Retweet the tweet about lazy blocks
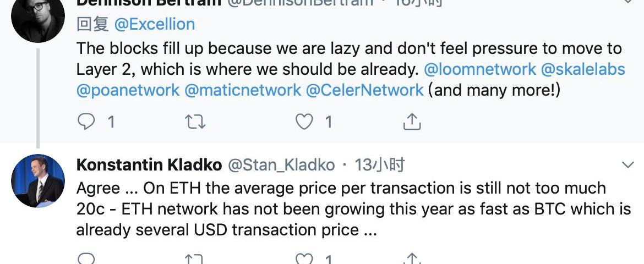The width and height of the screenshot is (644, 264). (x=195, y=122)
